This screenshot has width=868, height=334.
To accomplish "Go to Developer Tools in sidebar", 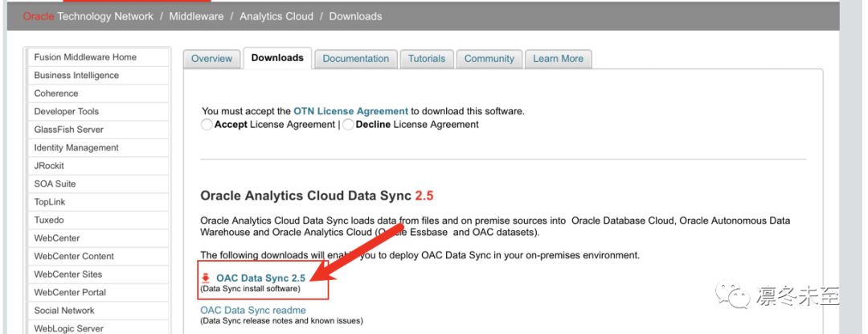I will tap(98, 111).
